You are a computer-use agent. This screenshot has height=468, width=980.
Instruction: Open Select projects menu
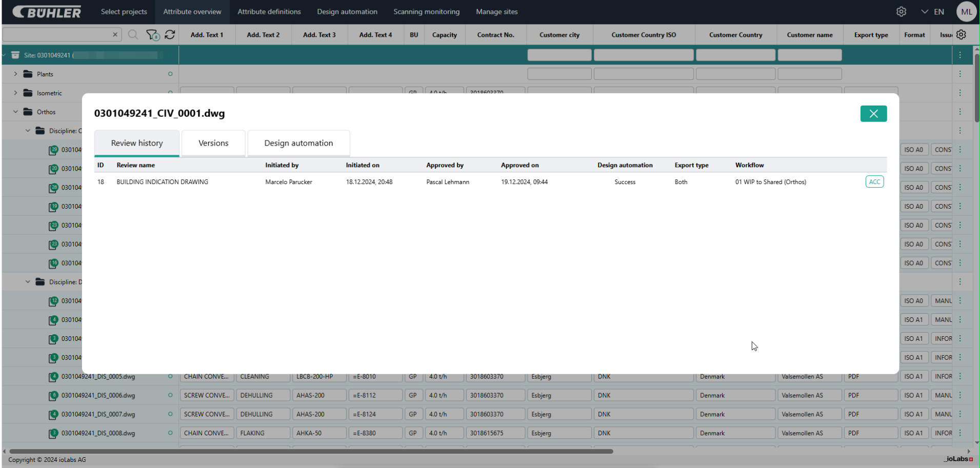point(124,12)
